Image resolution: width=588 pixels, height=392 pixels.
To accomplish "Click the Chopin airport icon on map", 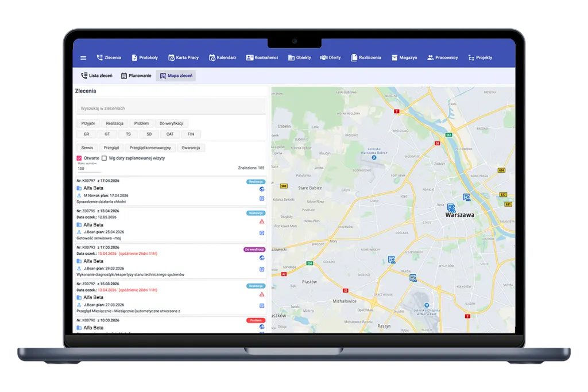I will (427, 305).
